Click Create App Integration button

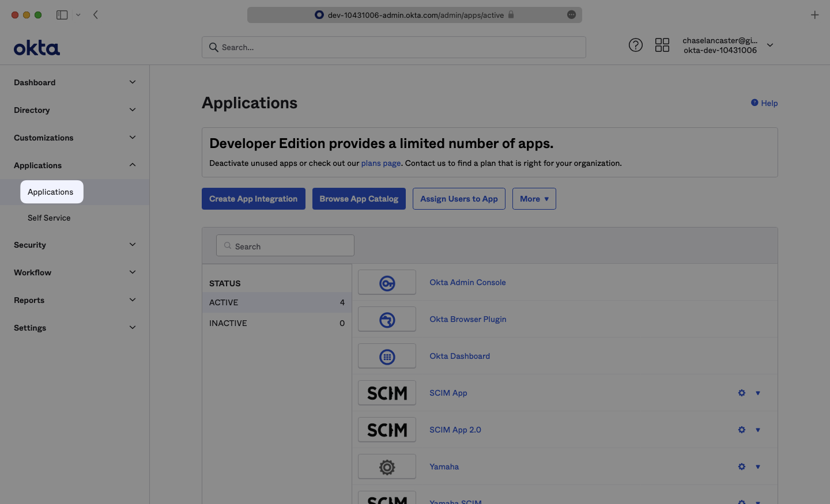[x=253, y=199]
